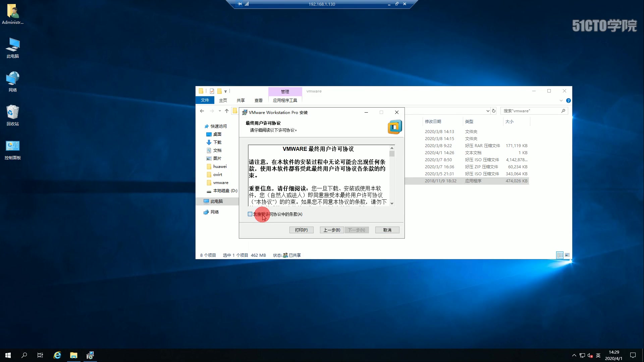Viewport: 644px width, 362px height.
Task: Go up one folder level
Action: click(227, 111)
